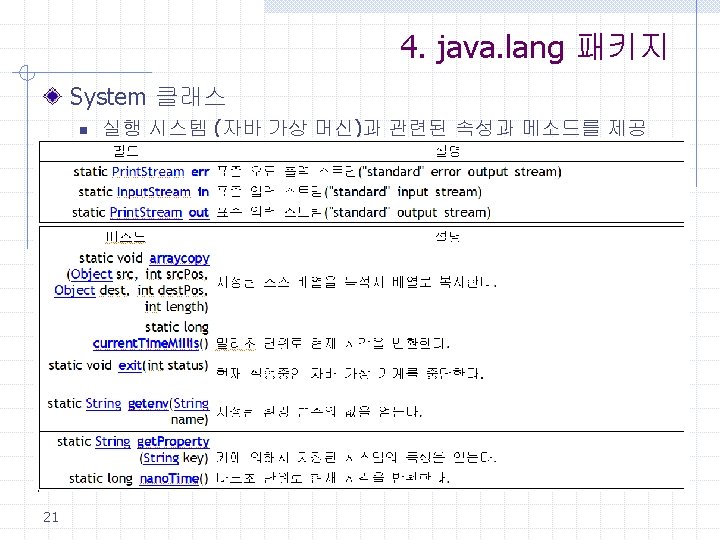
Task: Open the currentTimeMillis method link
Action: pyautogui.click(x=146, y=343)
